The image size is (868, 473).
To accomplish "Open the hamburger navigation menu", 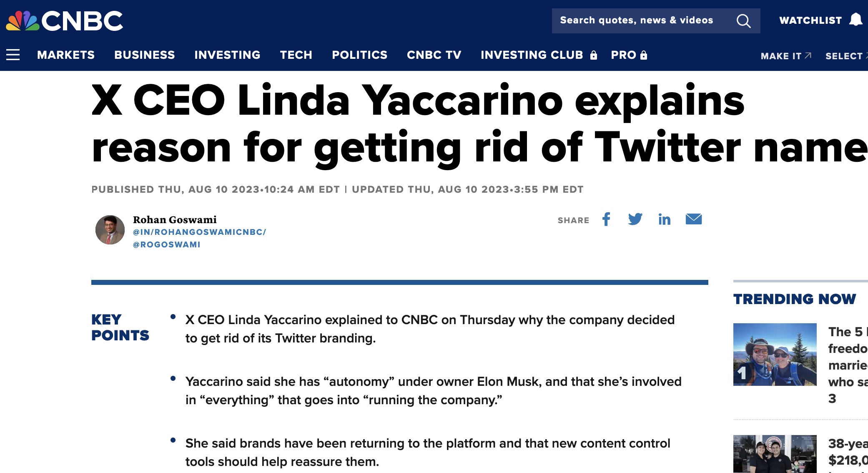I will click(13, 55).
